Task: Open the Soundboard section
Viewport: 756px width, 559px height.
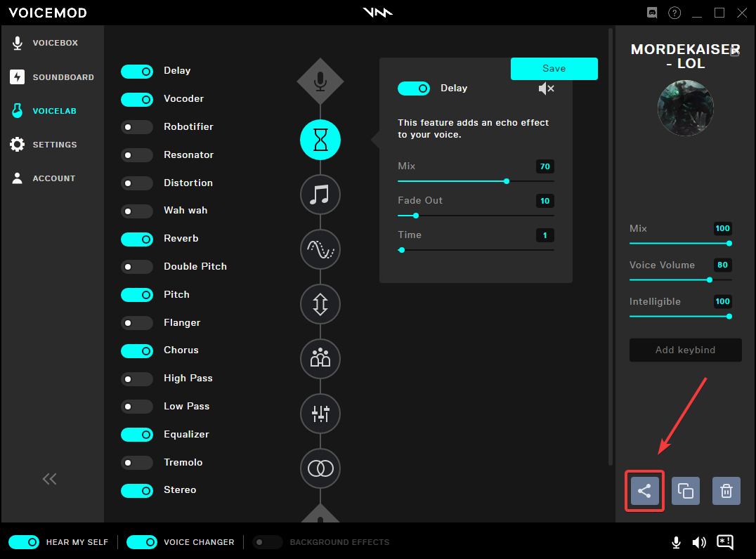Action: pos(52,77)
